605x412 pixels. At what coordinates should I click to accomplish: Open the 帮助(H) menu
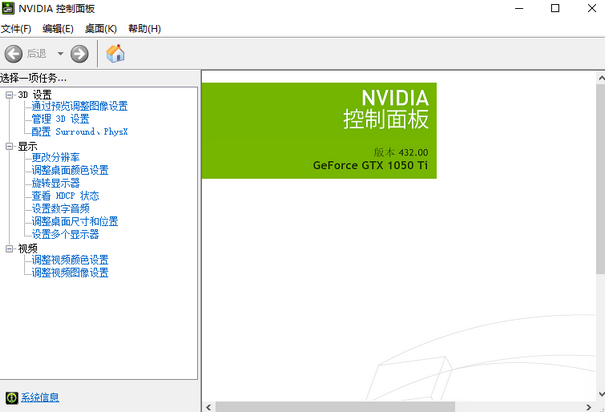pos(144,28)
